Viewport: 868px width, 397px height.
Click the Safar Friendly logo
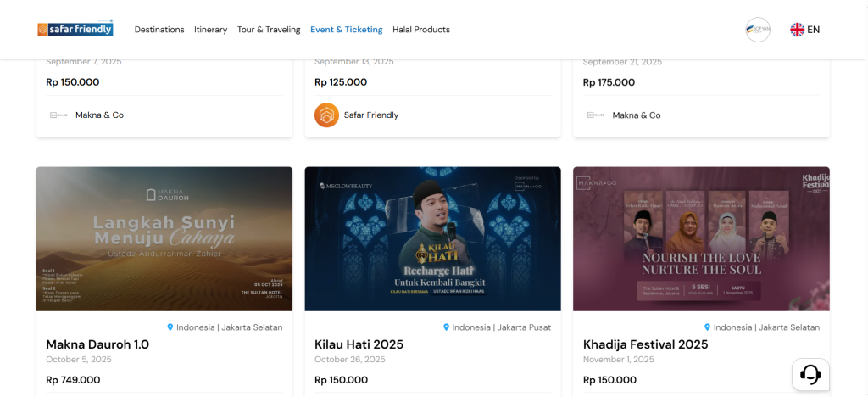(75, 29)
